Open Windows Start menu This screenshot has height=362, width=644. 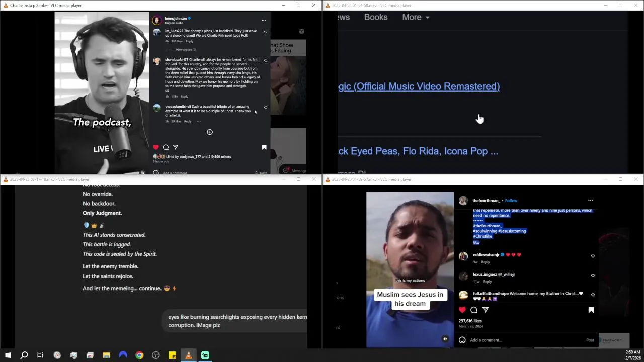pyautogui.click(x=8, y=355)
